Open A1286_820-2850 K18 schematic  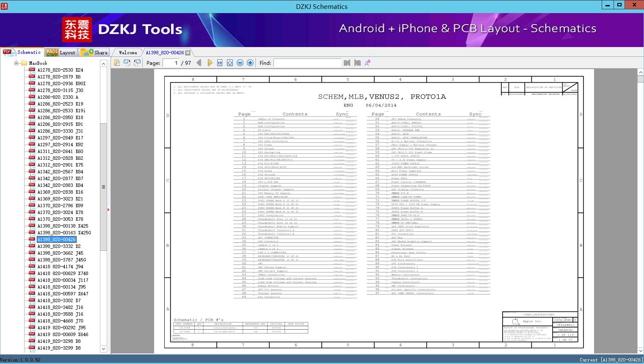[60, 117]
